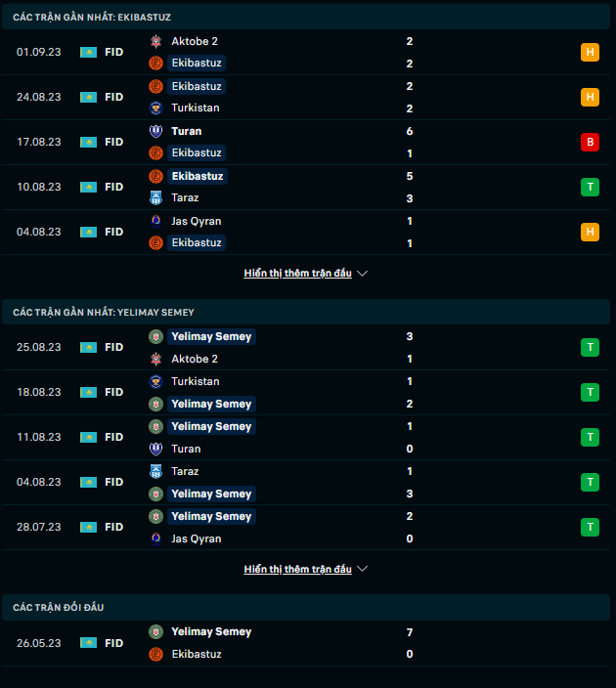Click the Turkistan crest, 18.08.23 match
The image size is (616, 688).
coord(154,381)
